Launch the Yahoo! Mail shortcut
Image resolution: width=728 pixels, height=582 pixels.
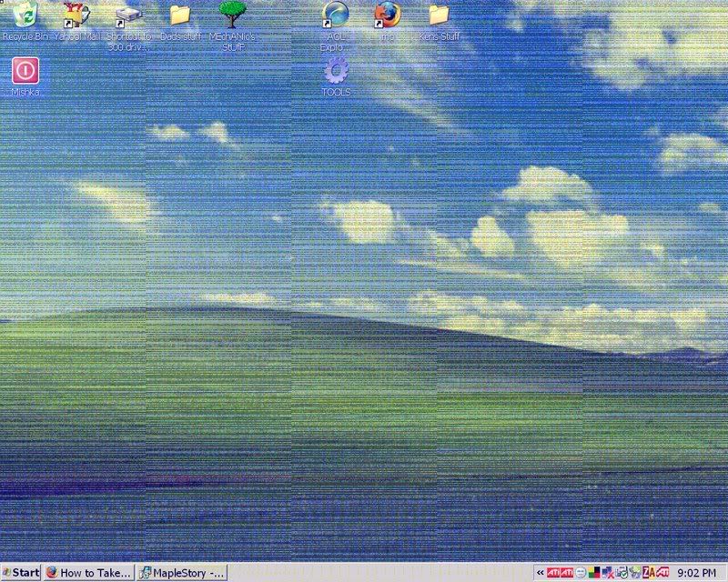click(x=76, y=21)
